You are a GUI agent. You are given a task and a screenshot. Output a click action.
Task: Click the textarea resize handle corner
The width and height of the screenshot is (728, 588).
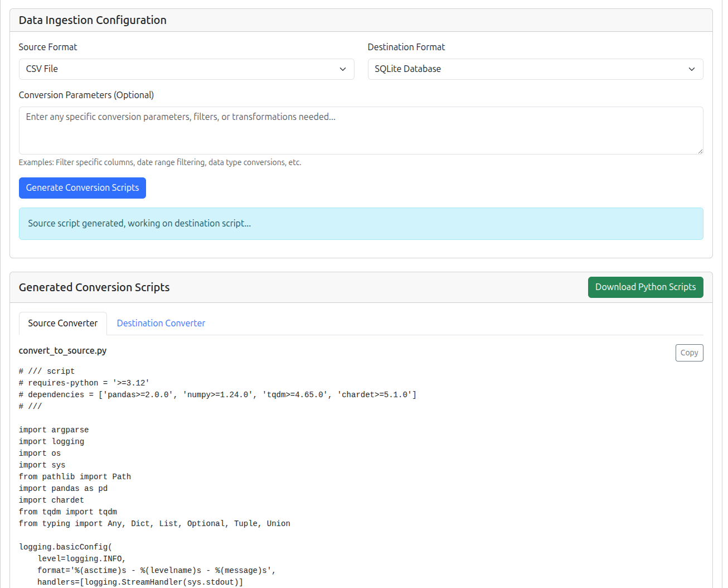click(x=700, y=152)
